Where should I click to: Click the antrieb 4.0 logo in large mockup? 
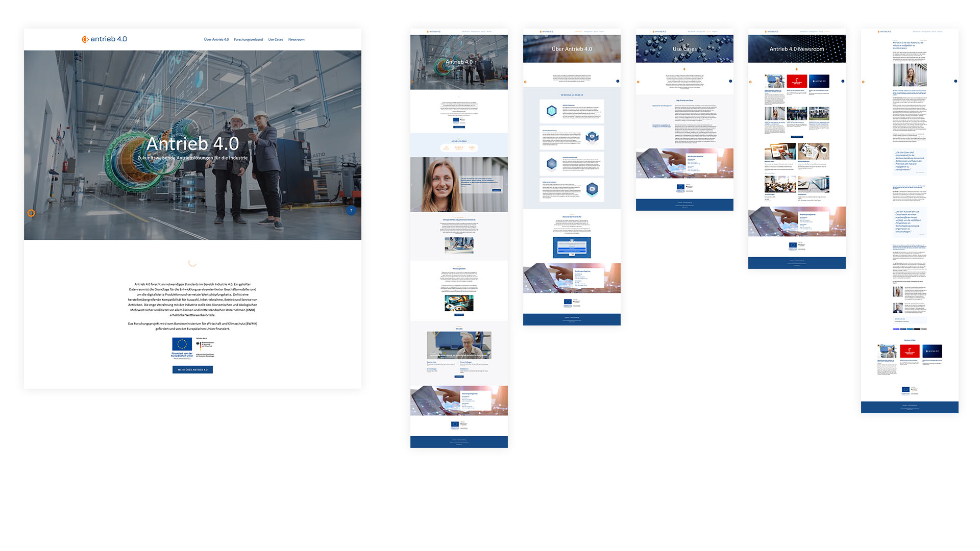(x=104, y=39)
